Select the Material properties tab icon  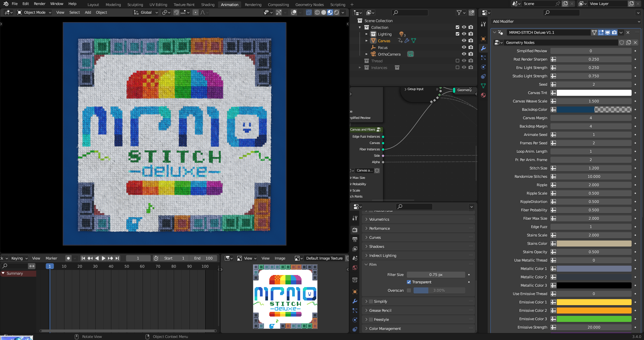(x=483, y=95)
